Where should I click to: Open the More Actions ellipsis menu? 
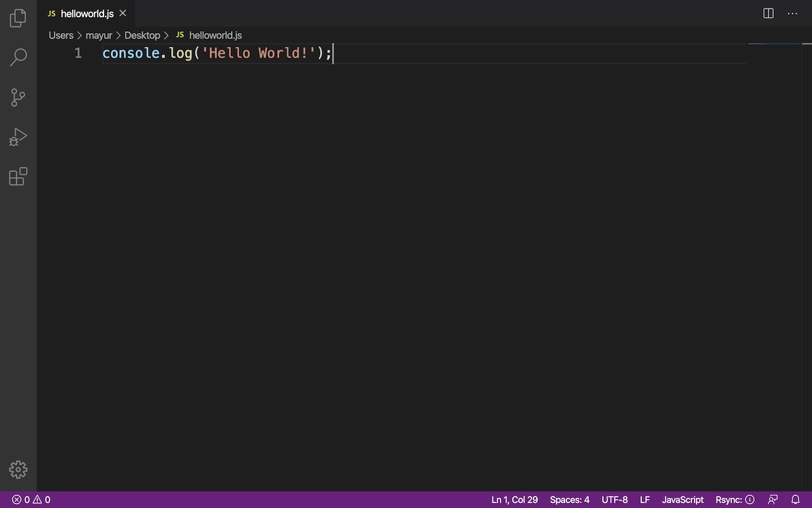pyautogui.click(x=792, y=13)
